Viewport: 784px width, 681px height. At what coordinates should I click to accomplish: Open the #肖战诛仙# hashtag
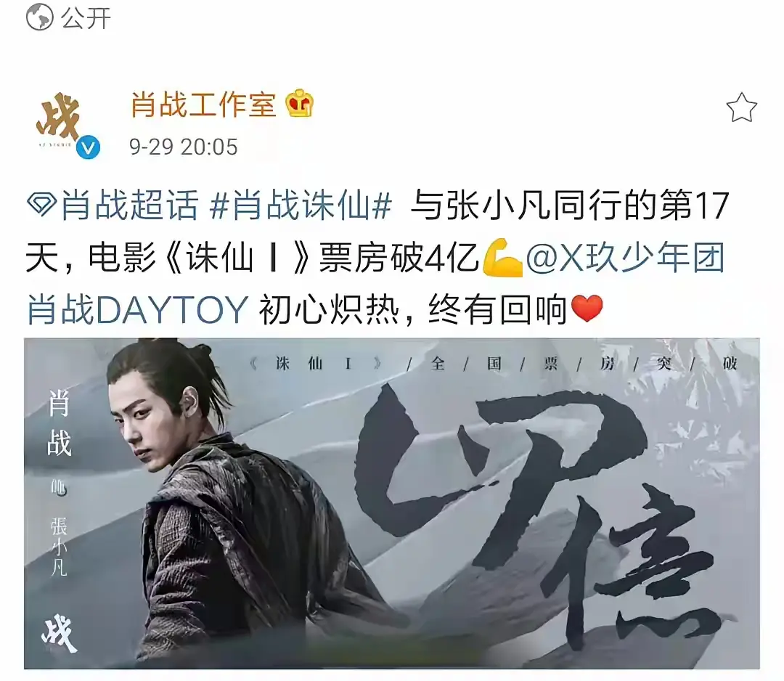click(x=301, y=205)
